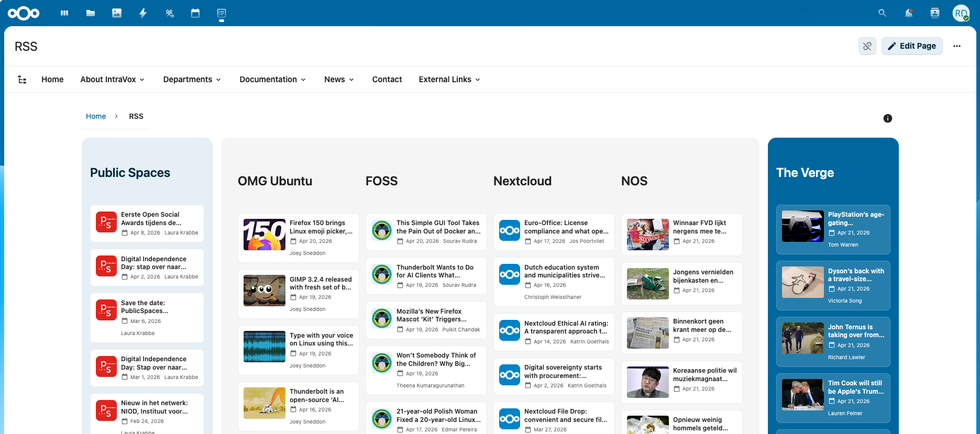This screenshot has width=980, height=434.
Task: Open the Activity lightning bolt icon
Action: (143, 13)
